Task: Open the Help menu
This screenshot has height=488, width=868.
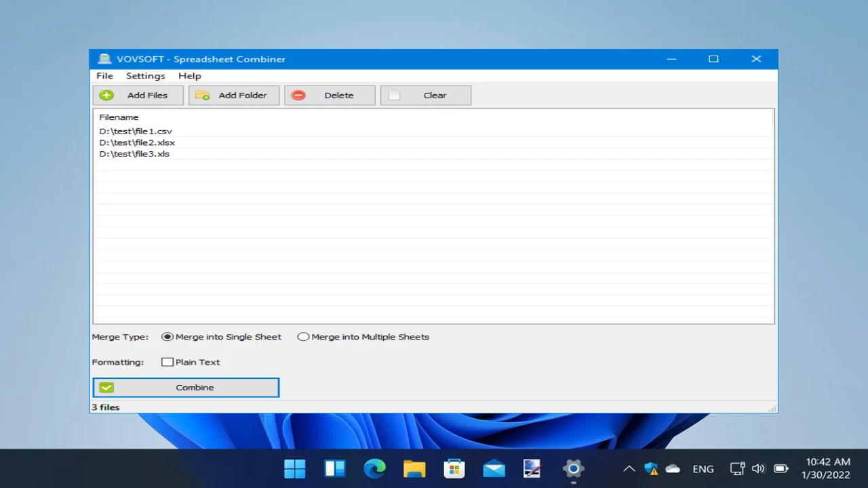Action: (190, 76)
